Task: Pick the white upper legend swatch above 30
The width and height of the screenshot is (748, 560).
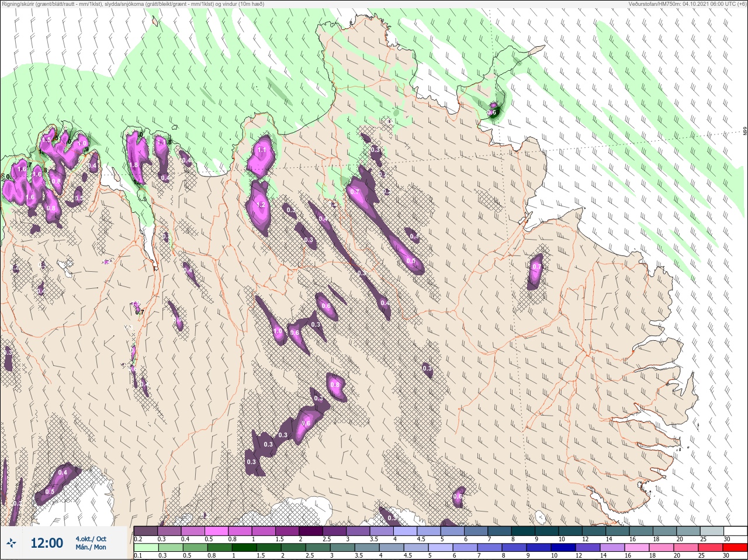Action: [x=735, y=531]
